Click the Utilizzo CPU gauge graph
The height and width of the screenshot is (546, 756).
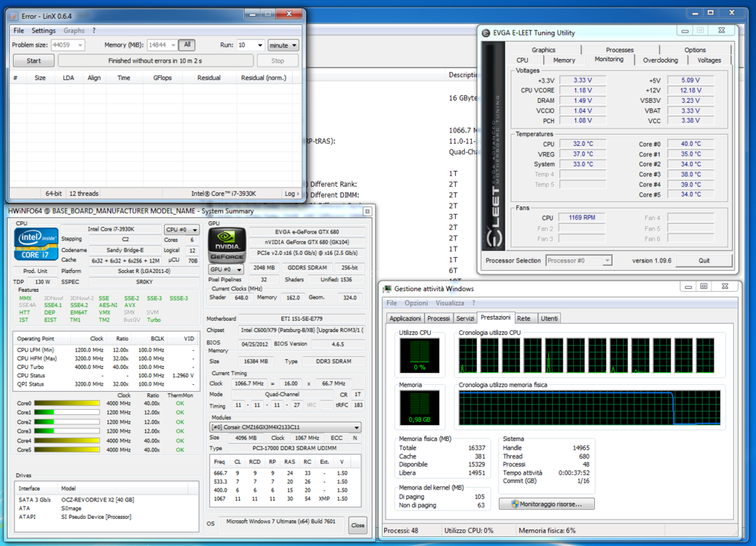click(420, 355)
